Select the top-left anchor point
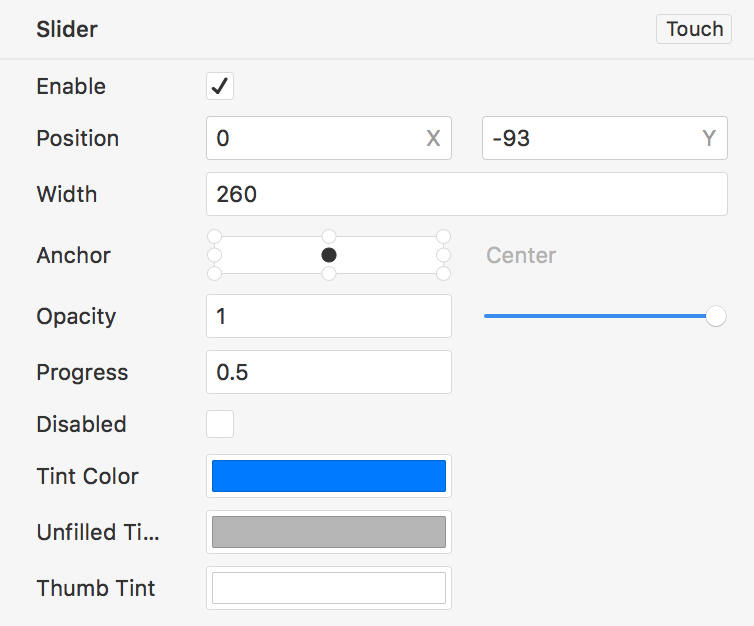Screen dimensions: 754x626 pyautogui.click(x=213, y=237)
